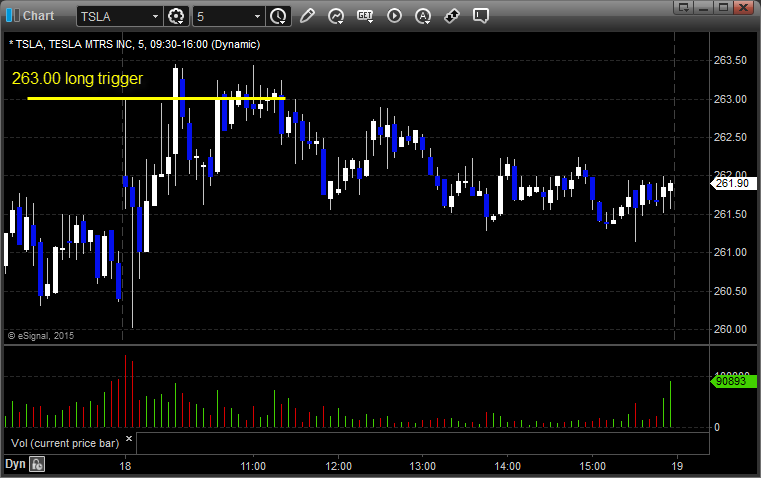761x478 pixels.
Task: Click the 263.00 price axis label
Action: point(730,99)
